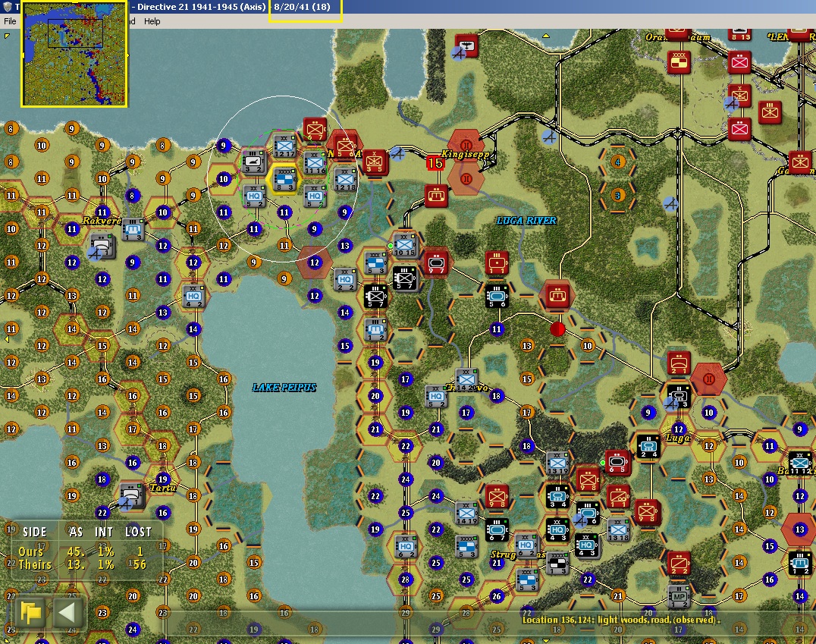The width and height of the screenshot is (816, 644).
Task: Click red Soviet unit 2-1 north of Luga
Action: point(679,363)
